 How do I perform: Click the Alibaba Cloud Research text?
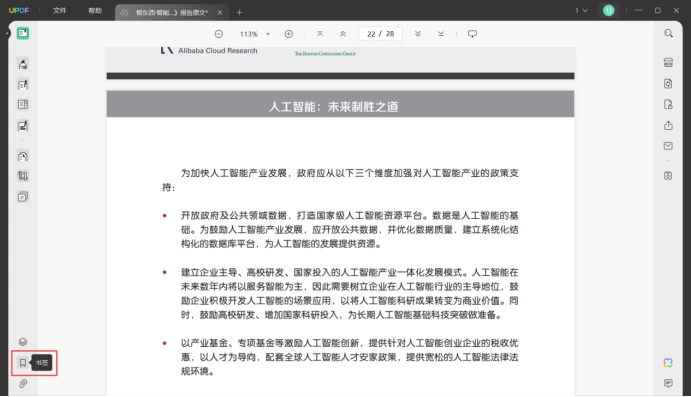coord(218,51)
